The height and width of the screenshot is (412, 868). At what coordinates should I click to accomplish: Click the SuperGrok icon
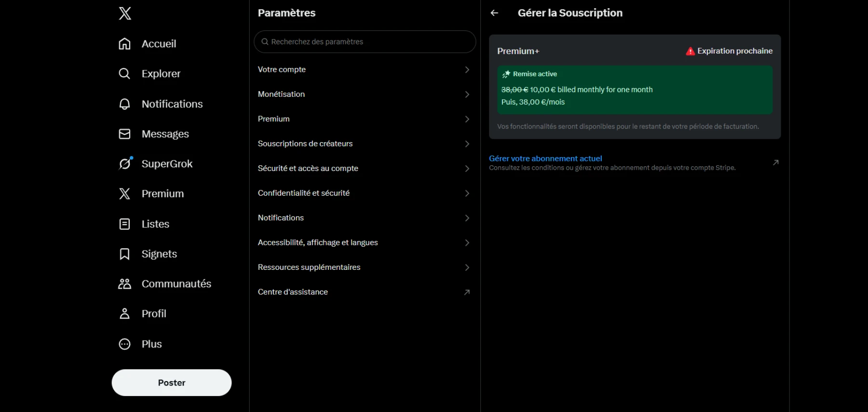(125, 164)
